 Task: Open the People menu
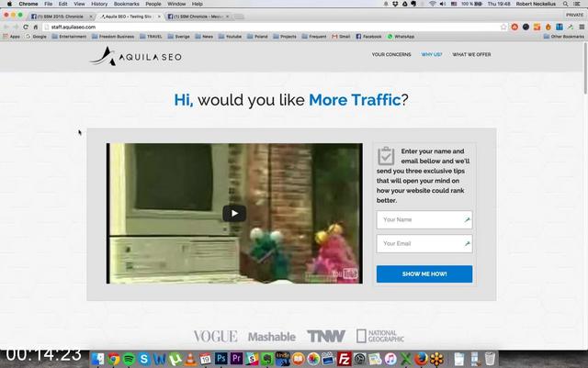point(153,4)
